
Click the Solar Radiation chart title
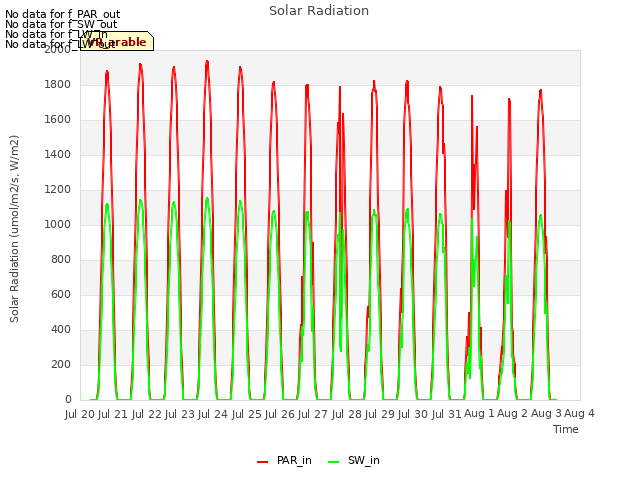319,11
